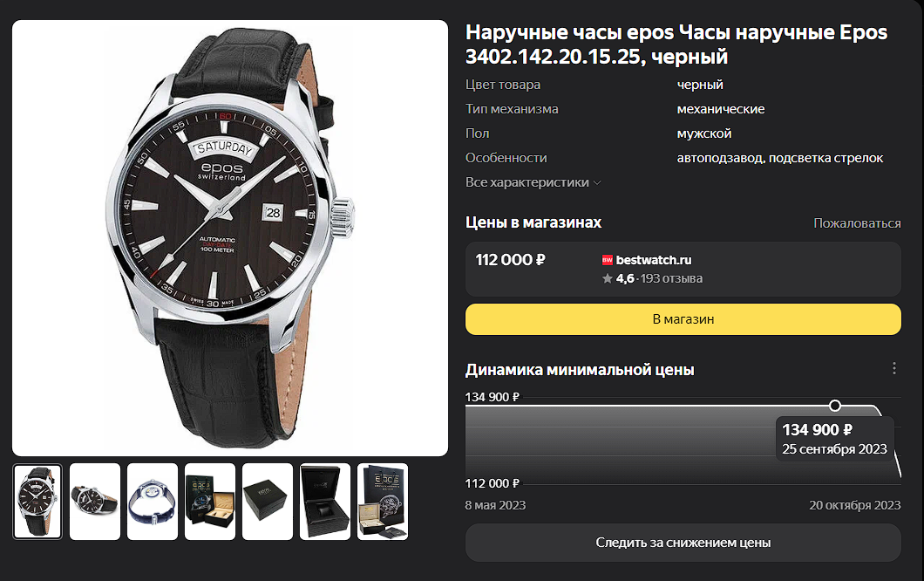Select the open empty case thumbnail

click(x=324, y=502)
